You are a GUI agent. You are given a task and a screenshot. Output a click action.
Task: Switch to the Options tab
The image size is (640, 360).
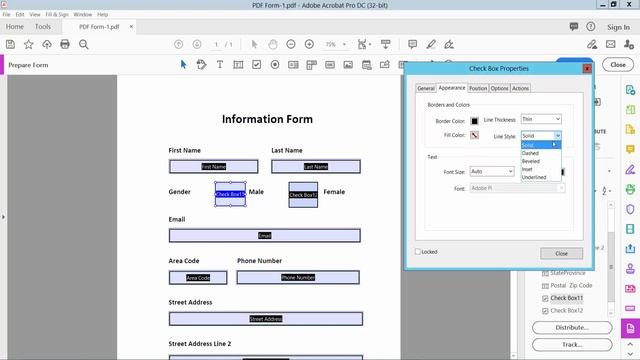[x=500, y=88]
